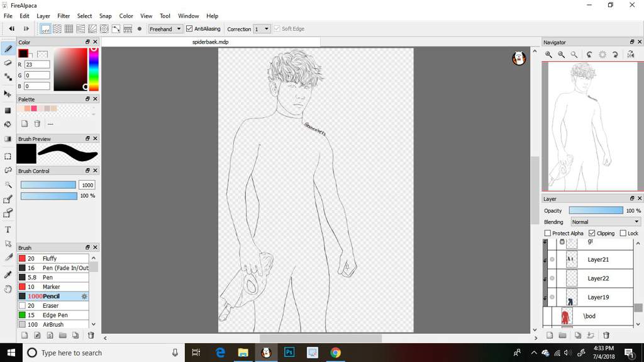Screen dimensions: 644x362
Task: Select the Dot tool in left toolbar
Action: coord(8,77)
